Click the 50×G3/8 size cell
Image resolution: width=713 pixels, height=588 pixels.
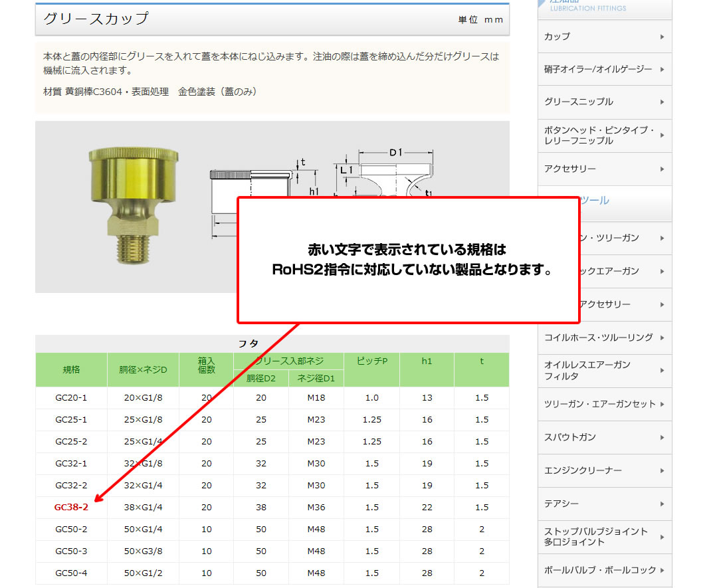144,551
